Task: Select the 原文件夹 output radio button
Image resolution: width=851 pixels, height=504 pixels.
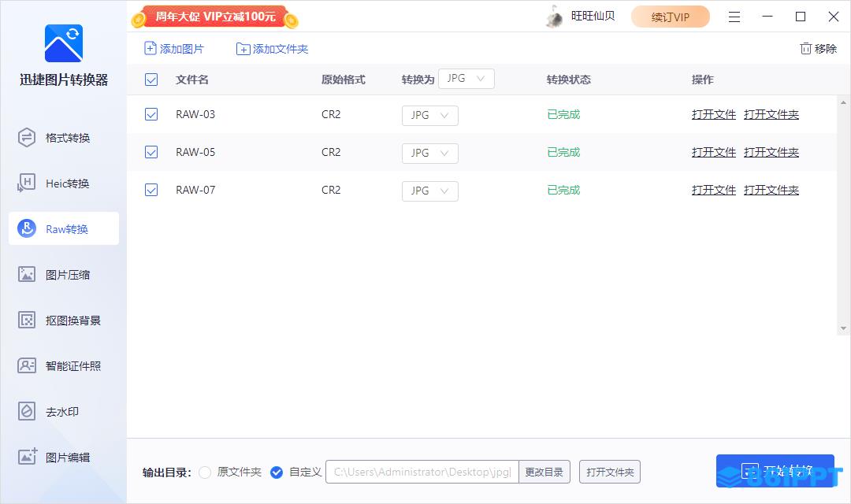Action: [x=205, y=472]
